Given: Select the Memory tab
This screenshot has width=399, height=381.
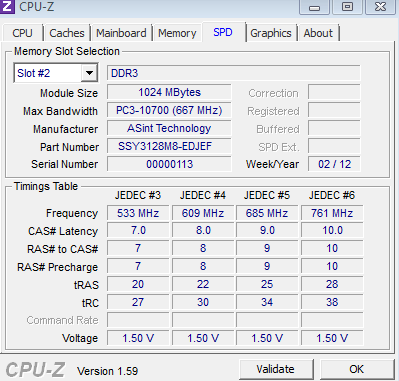Looking at the screenshot, I should [x=177, y=33].
